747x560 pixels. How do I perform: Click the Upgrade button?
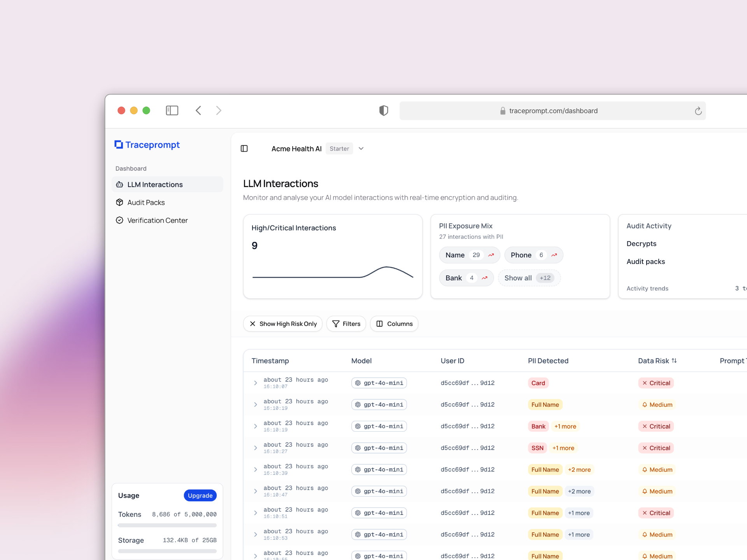tap(200, 495)
